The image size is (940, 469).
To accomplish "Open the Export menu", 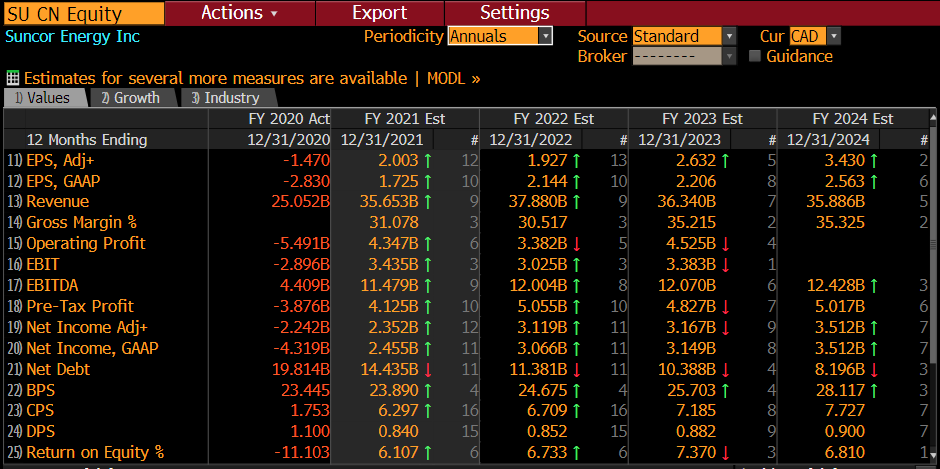I will coord(379,13).
